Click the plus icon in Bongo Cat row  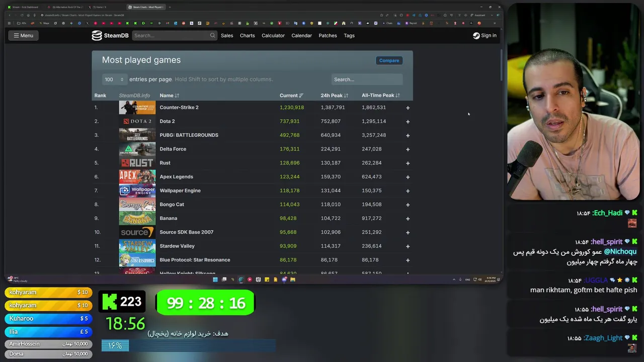coord(408,205)
